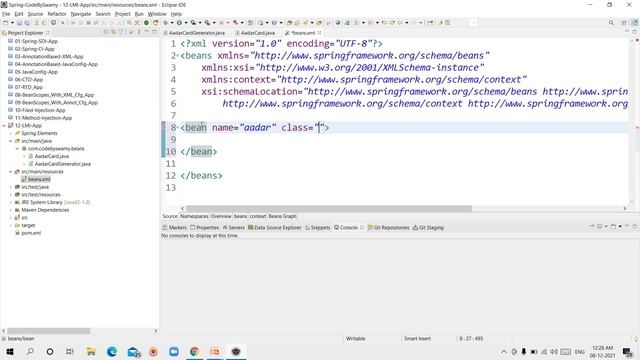Viewport: 640px width, 360px height.
Task: Place cursor on empty line 9
Action: 404,140
